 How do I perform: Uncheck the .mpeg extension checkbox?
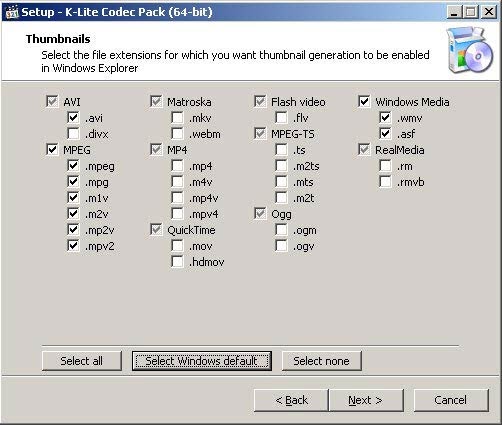pyautogui.click(x=73, y=165)
